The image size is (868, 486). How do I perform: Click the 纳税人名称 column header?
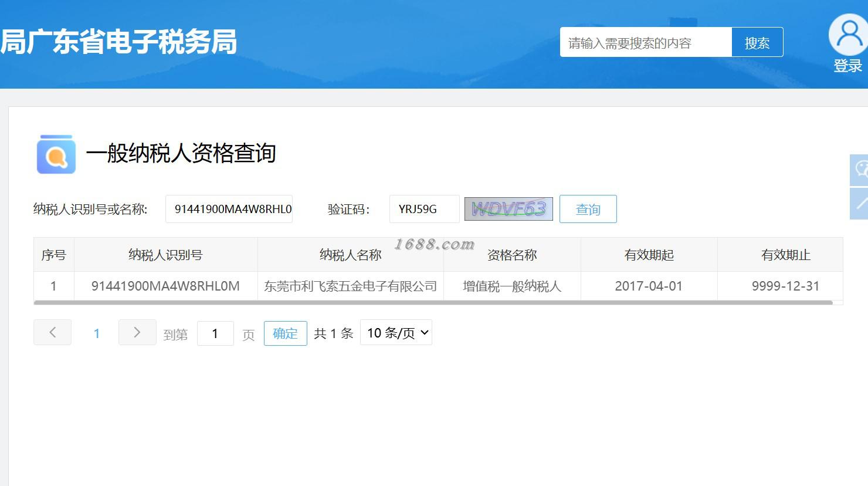pos(351,255)
